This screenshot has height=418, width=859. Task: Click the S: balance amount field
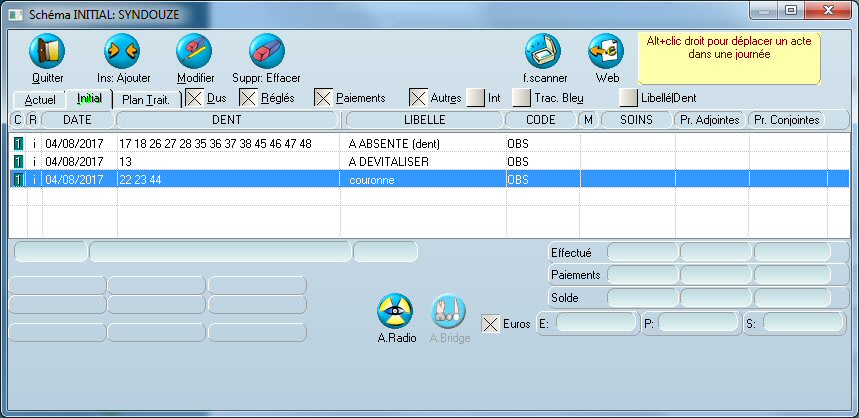803,323
